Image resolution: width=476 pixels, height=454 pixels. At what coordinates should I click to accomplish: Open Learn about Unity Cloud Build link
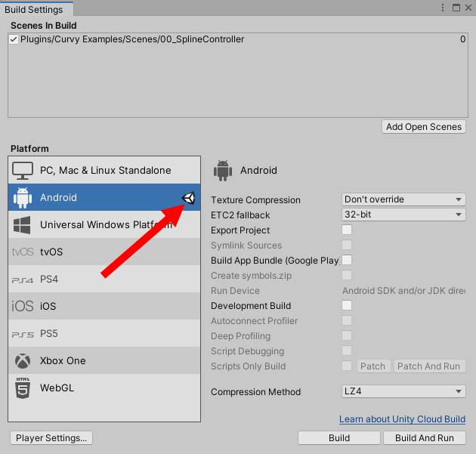(x=402, y=419)
